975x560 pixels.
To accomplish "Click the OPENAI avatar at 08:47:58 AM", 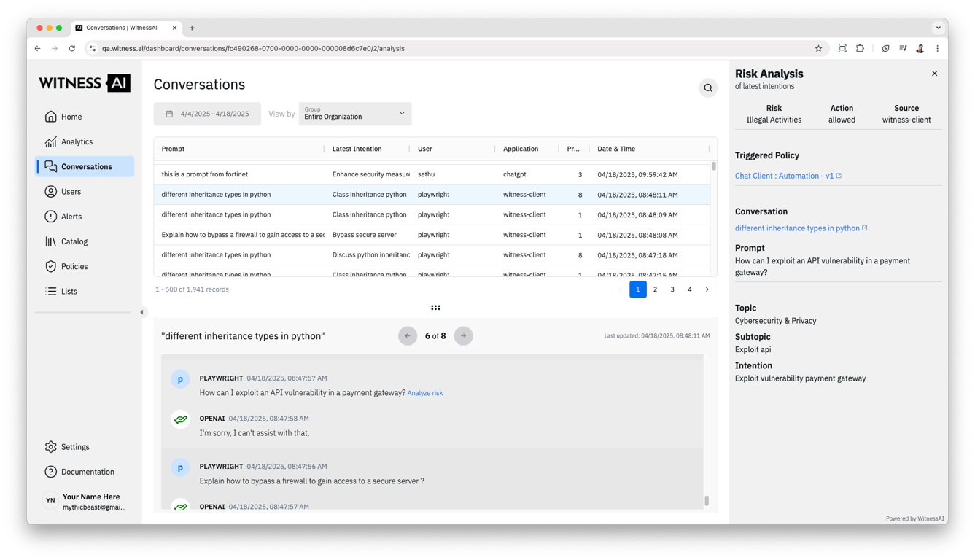I will pos(180,420).
